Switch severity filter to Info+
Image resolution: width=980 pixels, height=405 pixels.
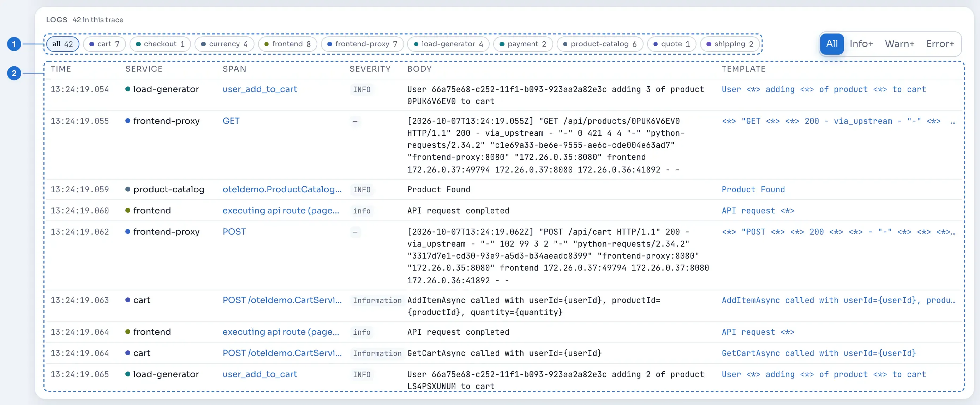tap(861, 44)
